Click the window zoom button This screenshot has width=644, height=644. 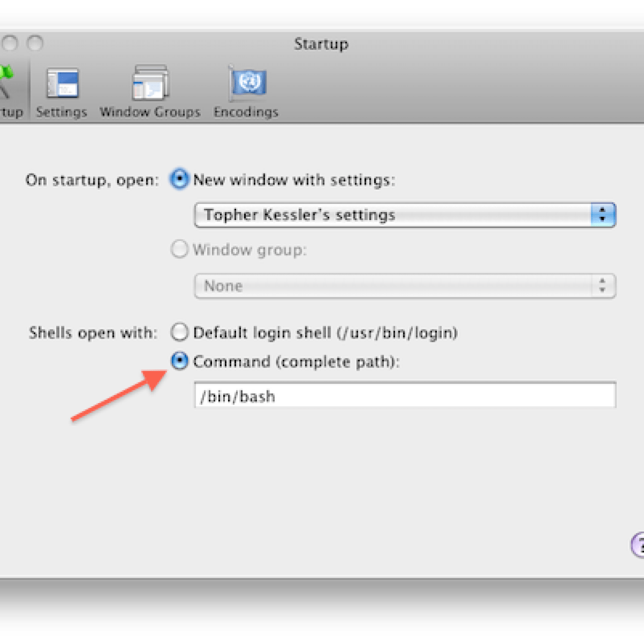coord(35,43)
